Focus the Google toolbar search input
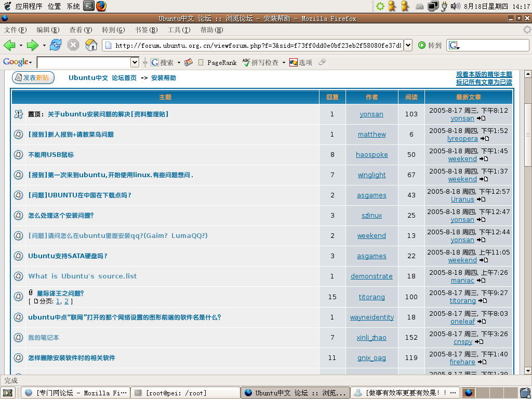This screenshot has height=399, width=532. 84,62
